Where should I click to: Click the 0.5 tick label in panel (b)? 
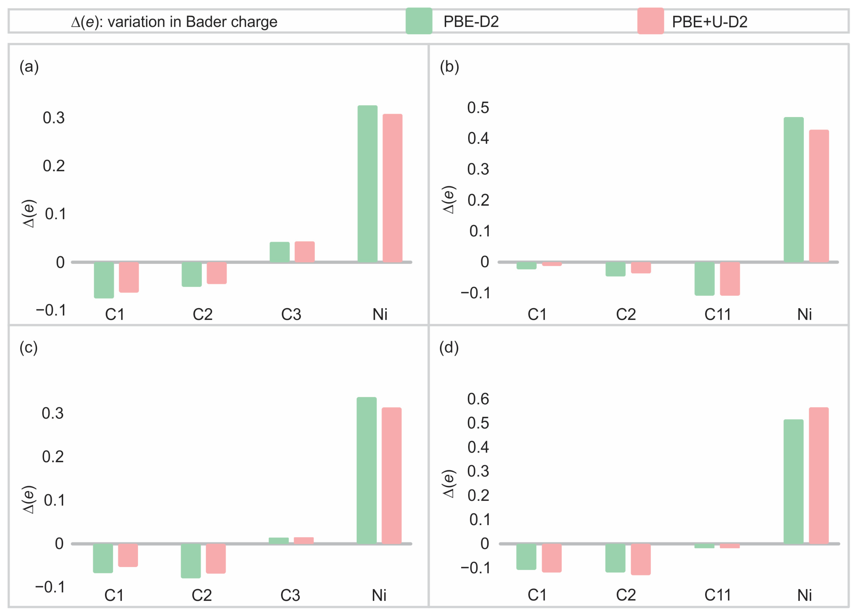tap(478, 108)
